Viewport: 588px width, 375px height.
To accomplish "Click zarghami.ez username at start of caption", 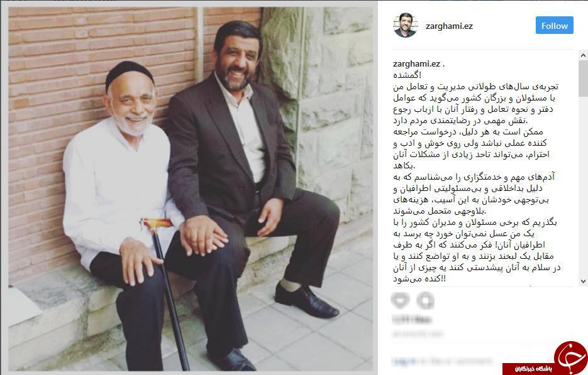I will pos(416,63).
